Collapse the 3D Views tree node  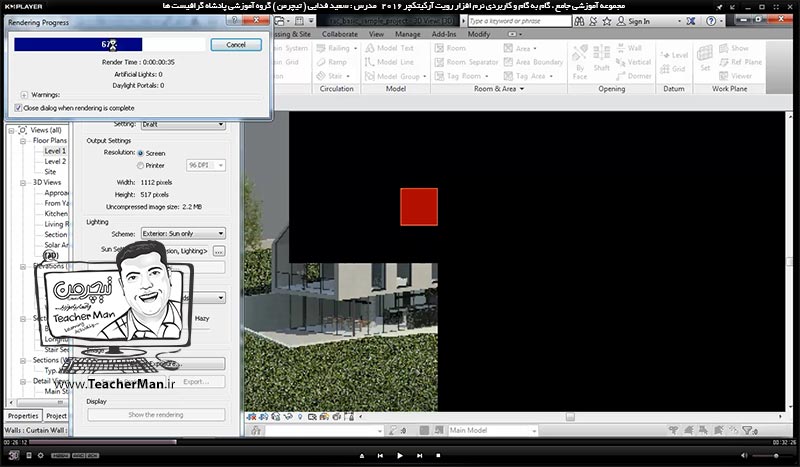click(x=23, y=183)
